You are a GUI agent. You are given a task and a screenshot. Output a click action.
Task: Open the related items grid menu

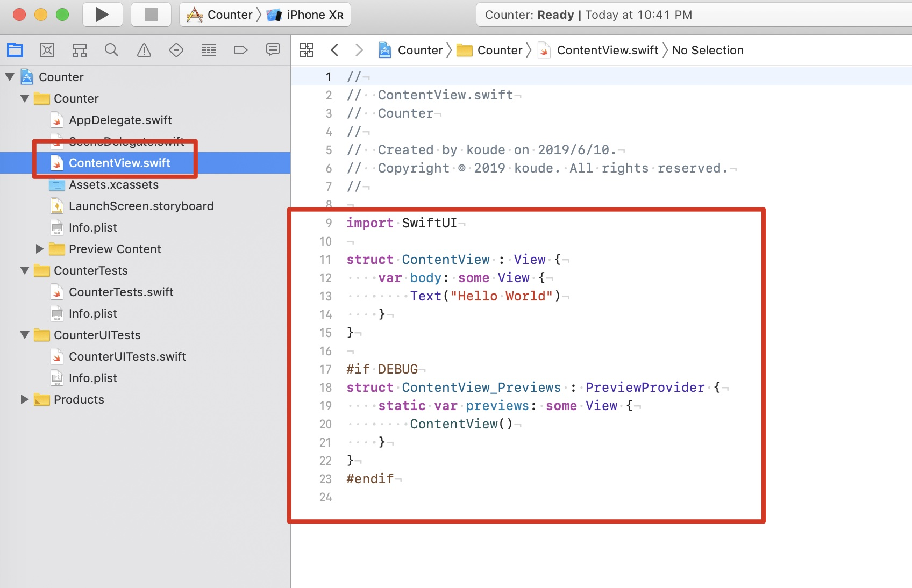[x=307, y=50]
